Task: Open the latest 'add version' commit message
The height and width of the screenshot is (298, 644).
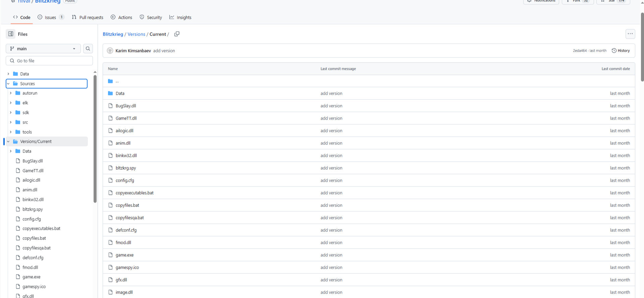Action: point(164,51)
